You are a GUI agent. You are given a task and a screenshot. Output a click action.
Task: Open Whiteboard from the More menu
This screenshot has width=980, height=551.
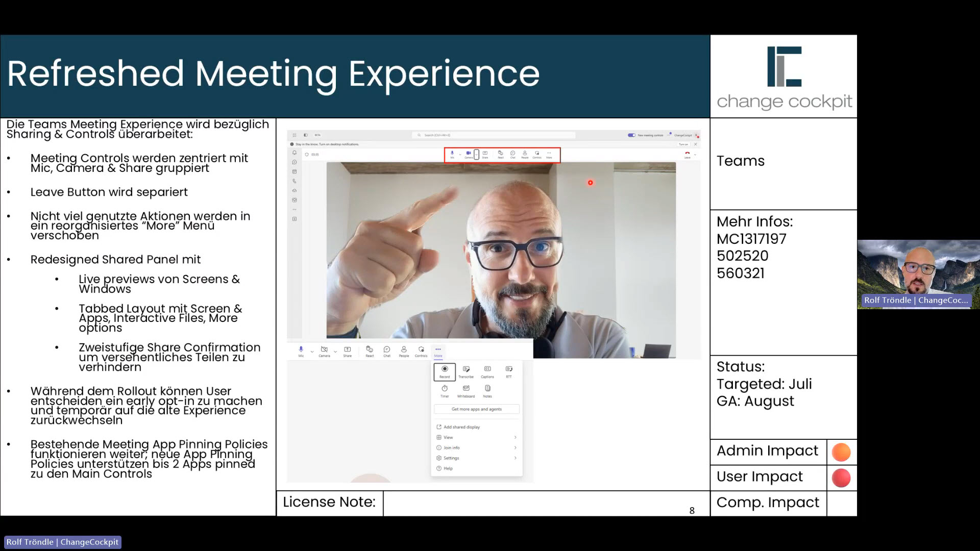466,391
